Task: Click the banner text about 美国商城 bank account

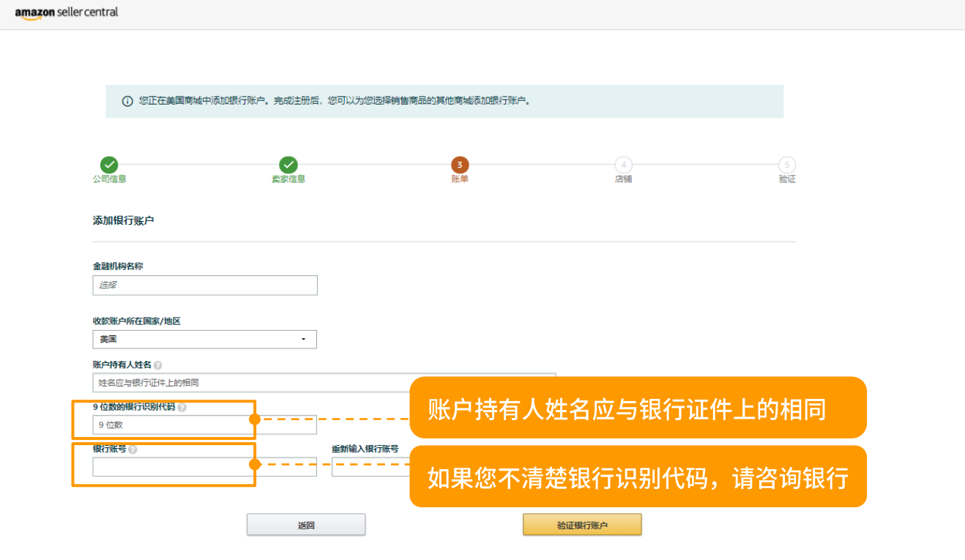Action: click(335, 101)
